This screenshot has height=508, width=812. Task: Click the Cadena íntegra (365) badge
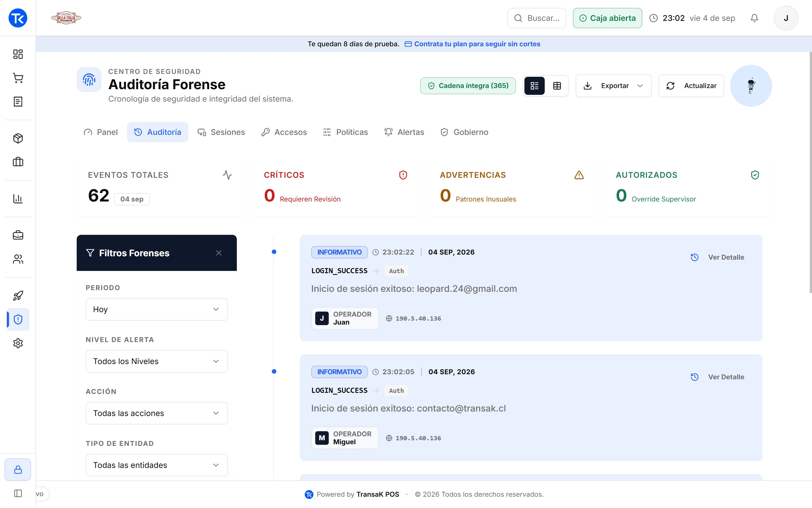[x=468, y=86]
